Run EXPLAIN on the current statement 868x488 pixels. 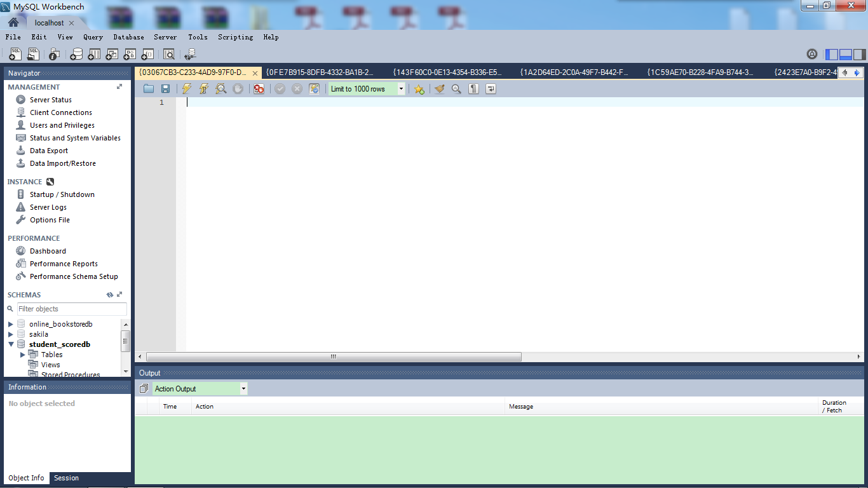point(220,89)
